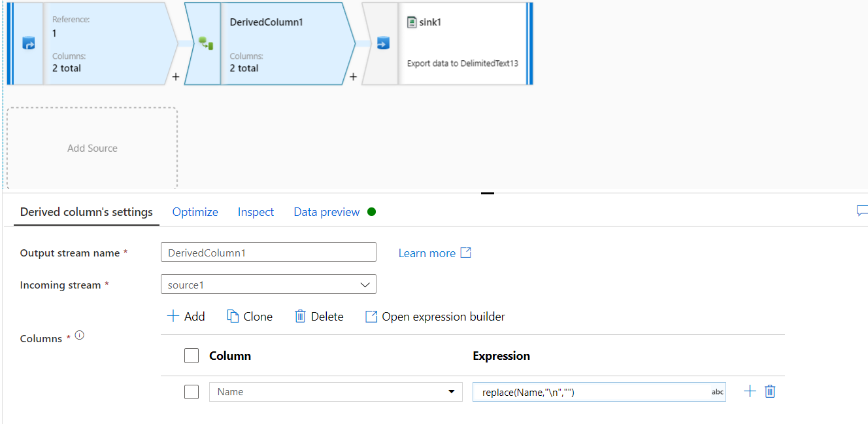Viewport: 868px width, 424px height.
Task: Click the sink1 node arrow icon
Action: 383,44
